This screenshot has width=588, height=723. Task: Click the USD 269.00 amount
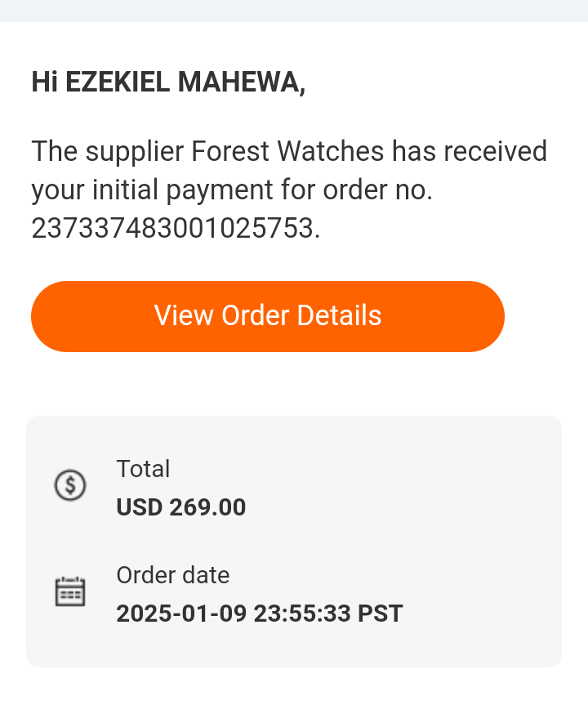tap(181, 507)
